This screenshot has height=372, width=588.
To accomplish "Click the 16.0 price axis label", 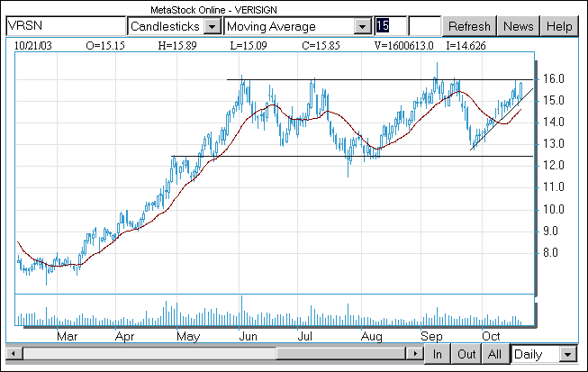I will click(x=554, y=78).
